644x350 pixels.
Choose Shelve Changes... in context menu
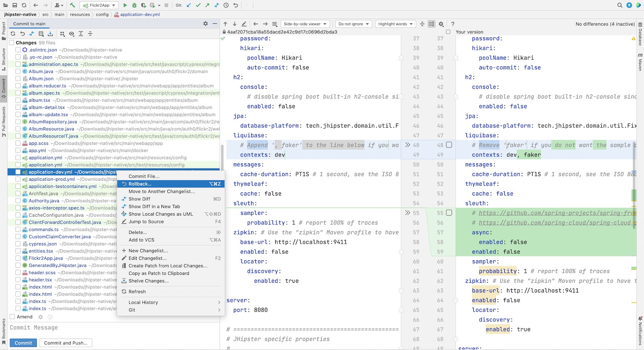click(x=149, y=281)
